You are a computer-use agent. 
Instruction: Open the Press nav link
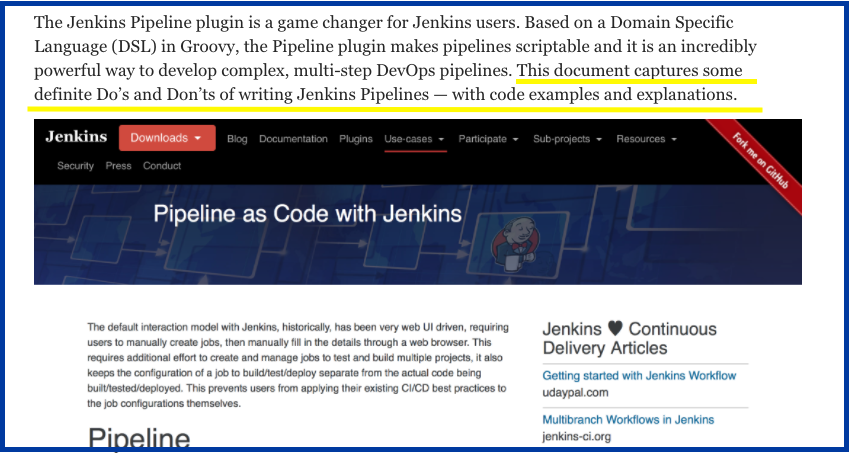click(x=118, y=166)
